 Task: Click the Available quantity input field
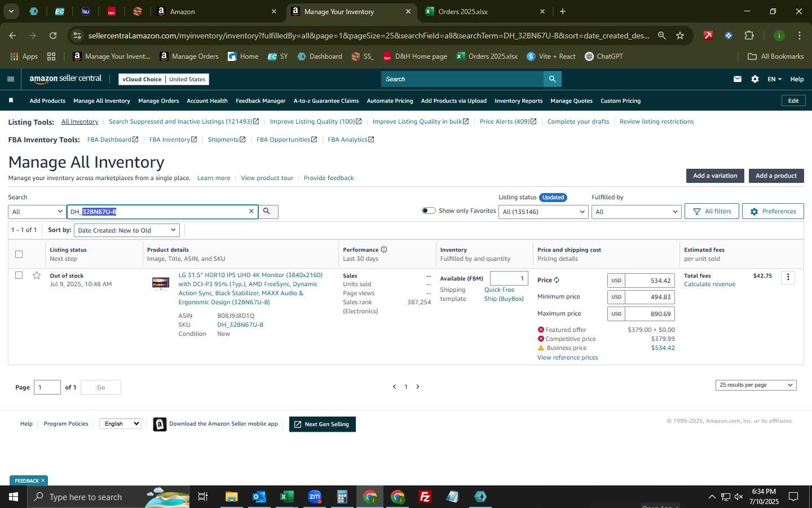pos(509,278)
